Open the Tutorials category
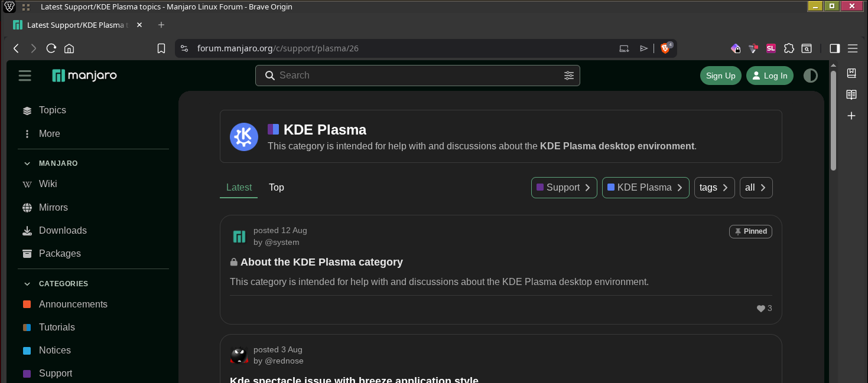The image size is (868, 383). click(57, 328)
